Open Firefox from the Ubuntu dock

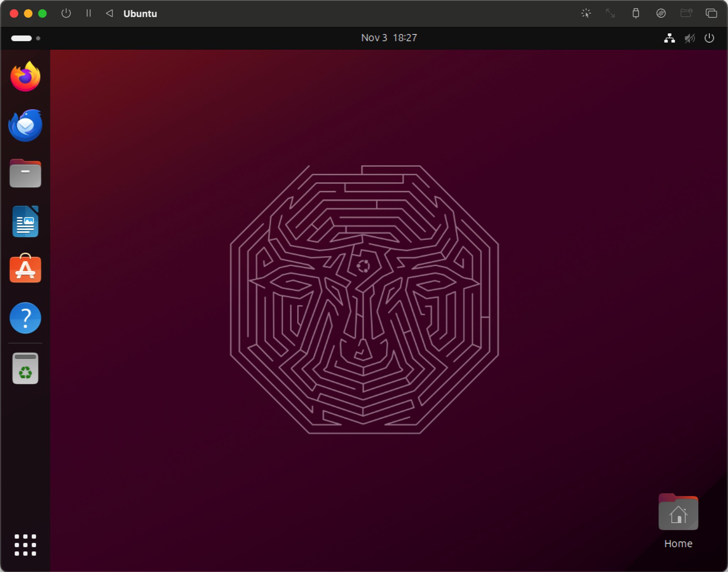[x=25, y=76]
